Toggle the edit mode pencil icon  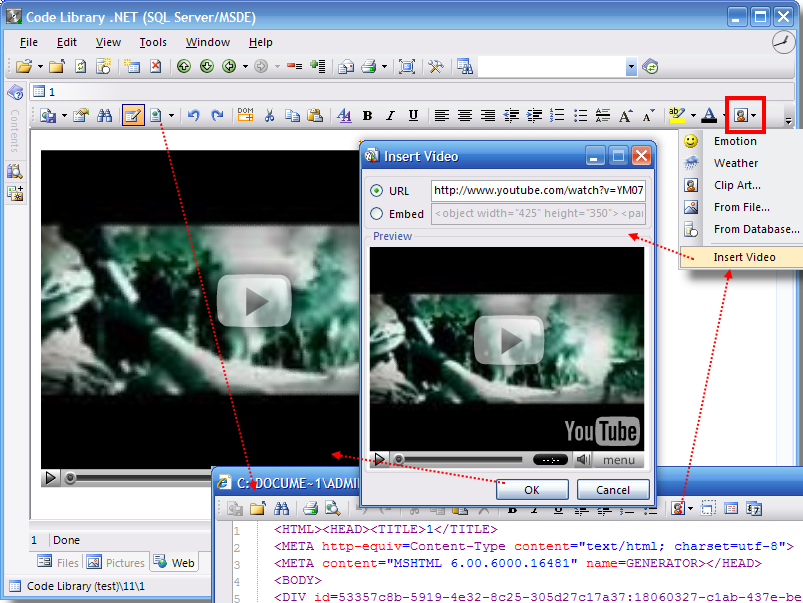pos(133,116)
